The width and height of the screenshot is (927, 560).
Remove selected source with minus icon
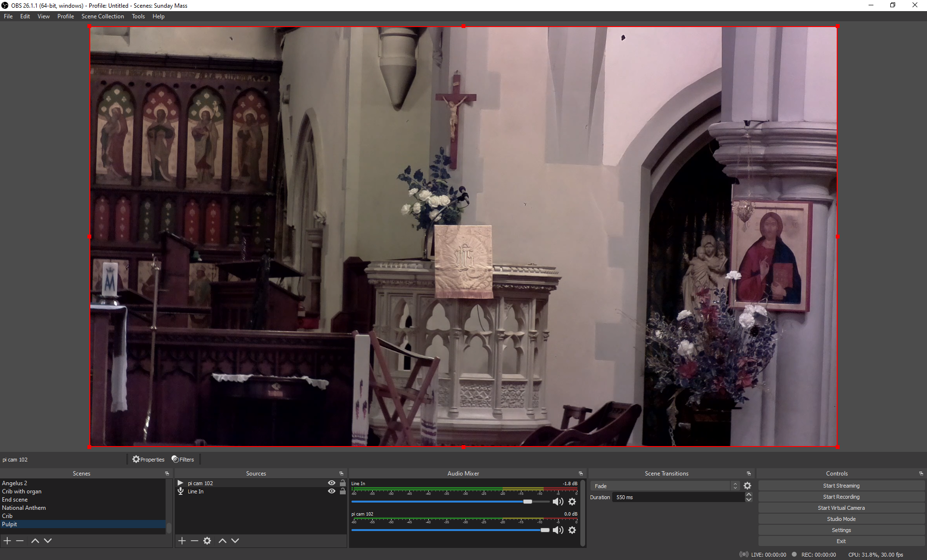tap(195, 541)
